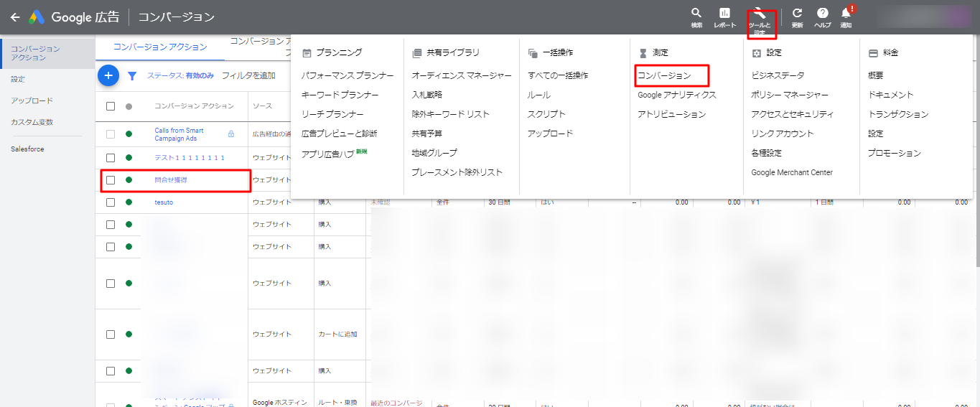Viewport: 980px width, 407px height.
Task: Open パフォーマンス プランナー from menu
Action: (x=347, y=75)
